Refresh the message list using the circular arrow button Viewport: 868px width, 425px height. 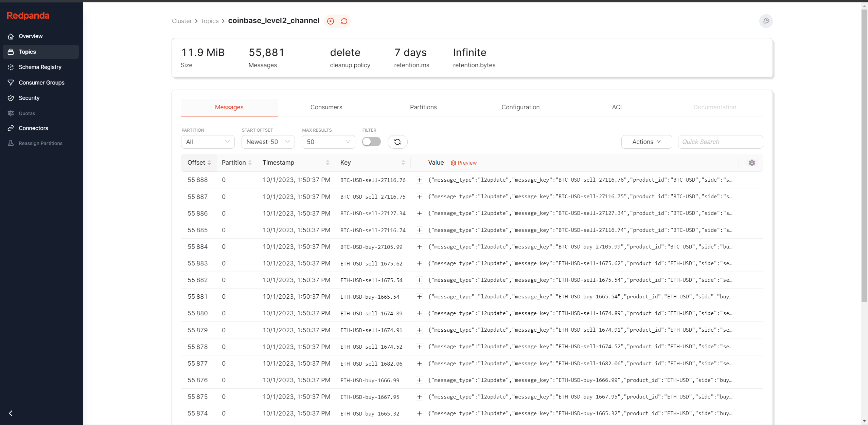397,142
